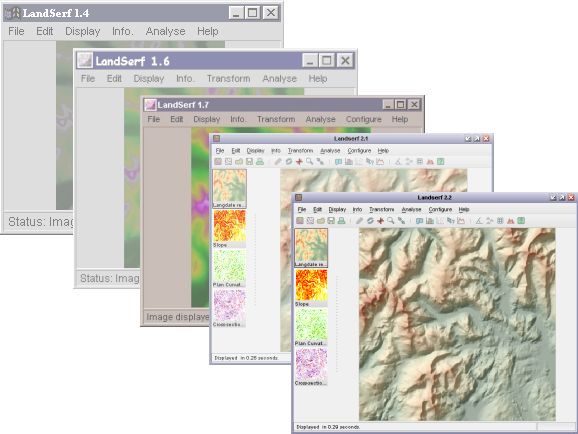Click the grid icon in Landserf 2.2 toolbar

tap(500, 221)
